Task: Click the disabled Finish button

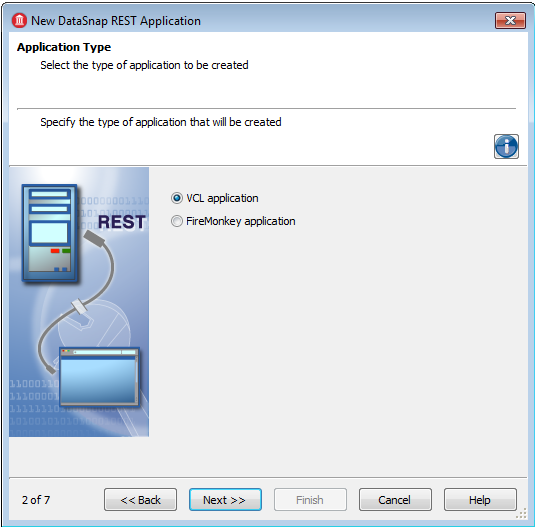Action: point(310,499)
